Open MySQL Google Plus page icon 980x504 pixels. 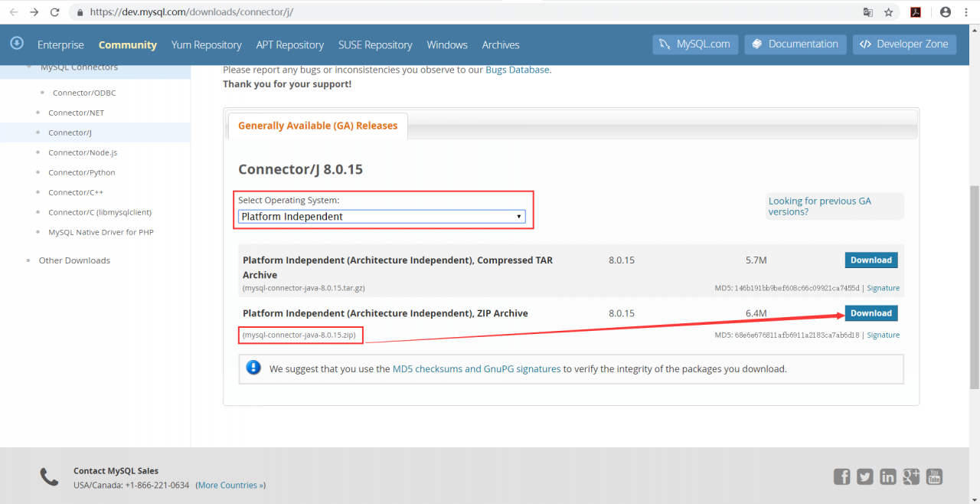tap(911, 476)
